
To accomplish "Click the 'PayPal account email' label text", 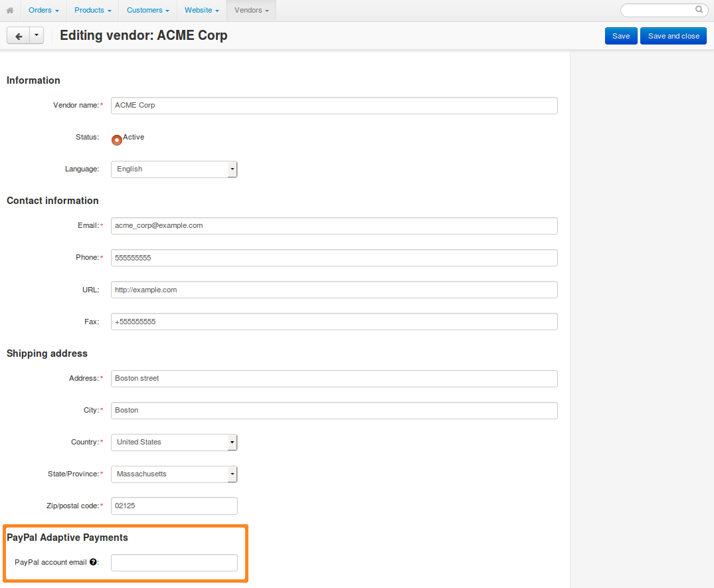I will (x=50, y=562).
